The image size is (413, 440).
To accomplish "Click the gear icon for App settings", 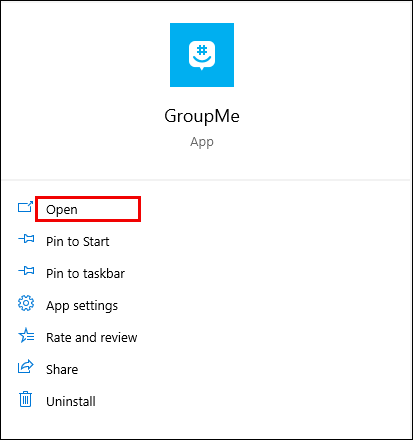I will click(26, 303).
